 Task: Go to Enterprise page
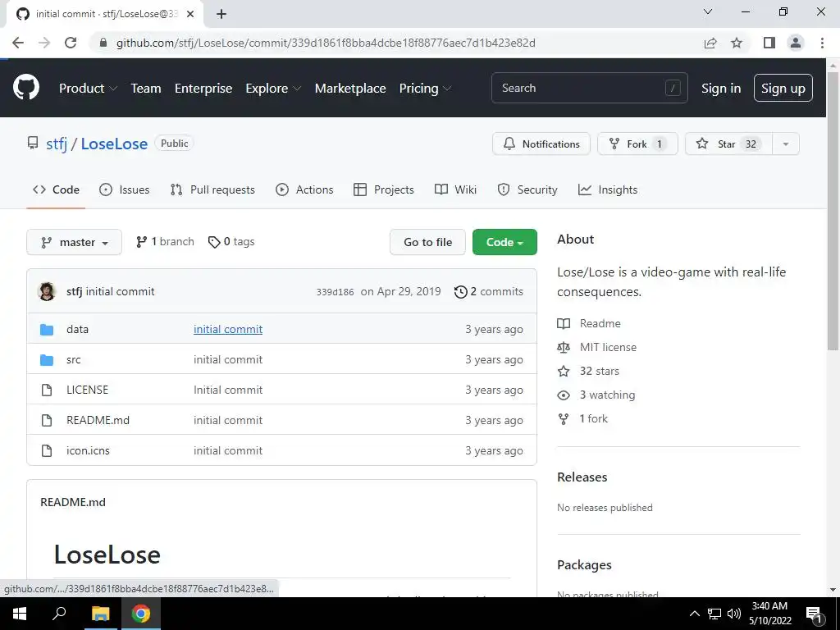tap(203, 88)
